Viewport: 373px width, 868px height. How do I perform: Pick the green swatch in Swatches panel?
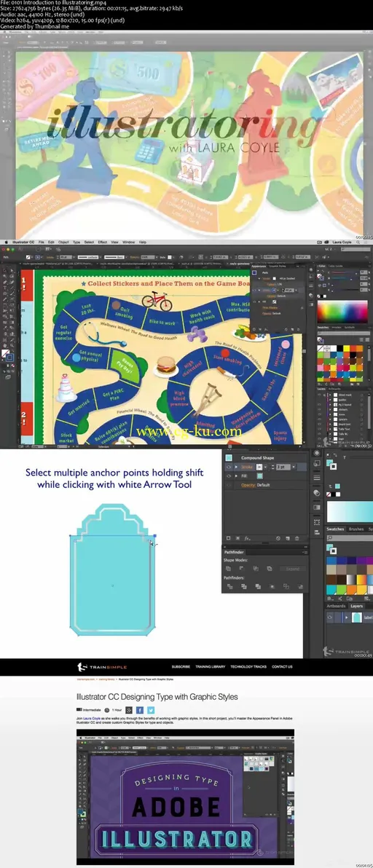click(x=342, y=590)
